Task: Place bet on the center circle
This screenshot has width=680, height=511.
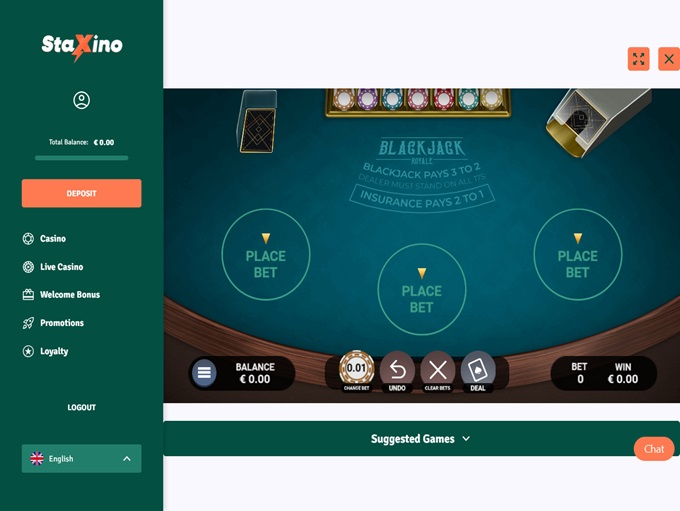Action: tap(422, 289)
